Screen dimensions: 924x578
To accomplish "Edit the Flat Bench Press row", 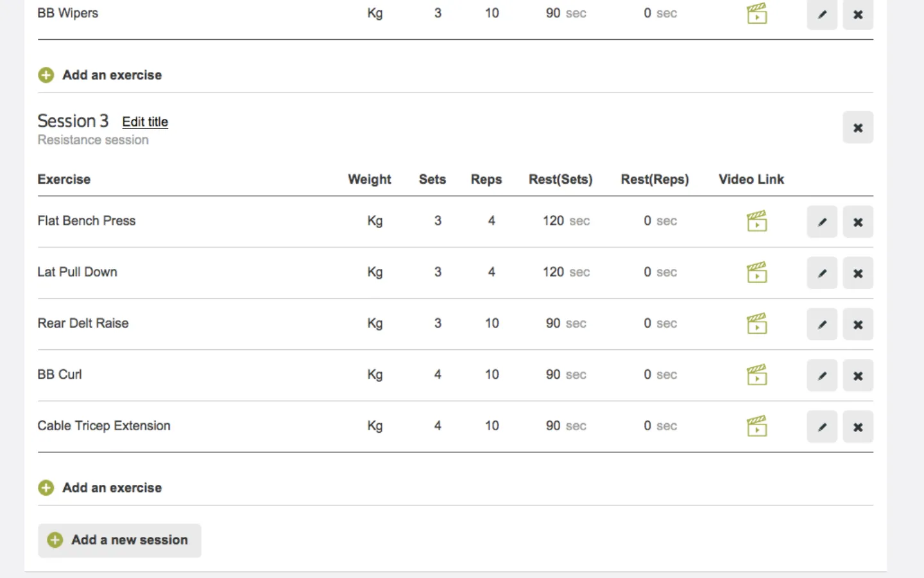I will coord(822,222).
